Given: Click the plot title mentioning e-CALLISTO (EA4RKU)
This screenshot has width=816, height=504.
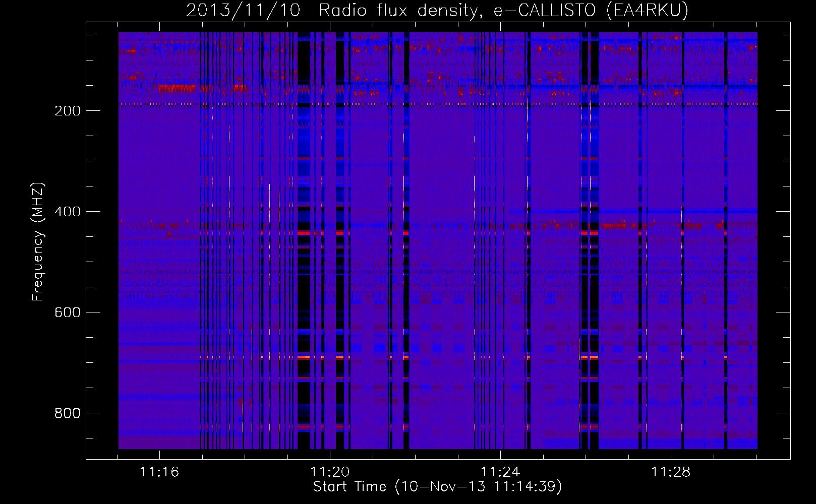Looking at the screenshot, I should tap(437, 10).
